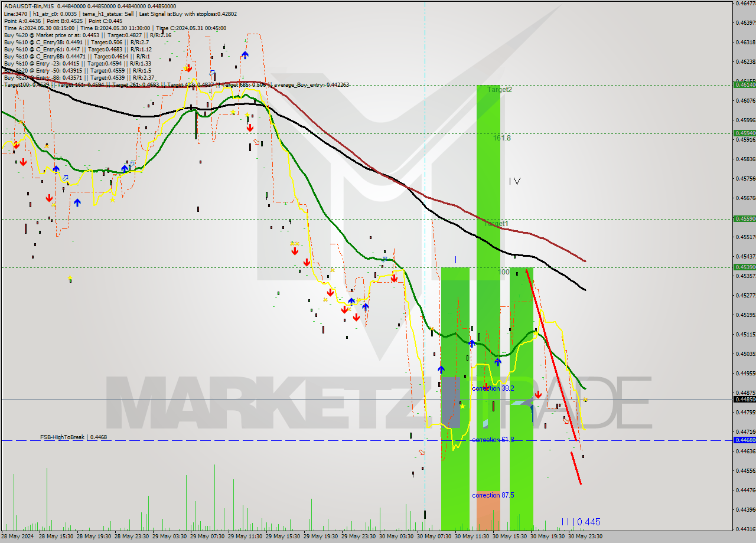Screen dimensions: 756x543
Task: Click the green shaded zone labeled 161.8
Action: (489, 139)
